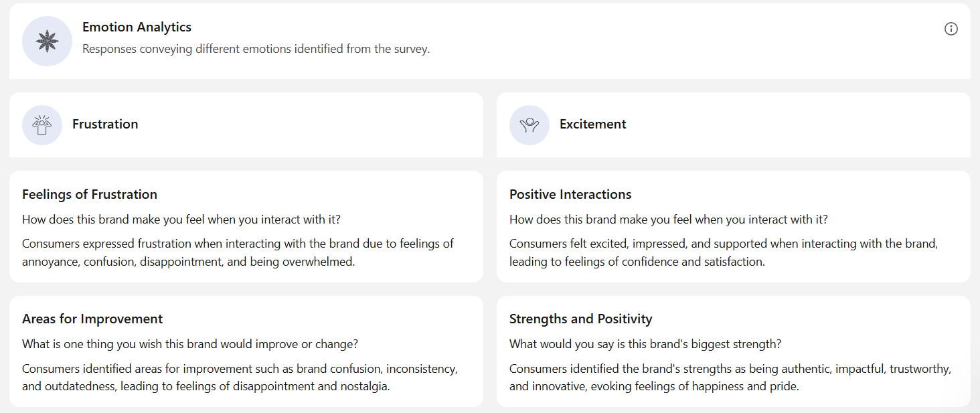980x413 pixels.
Task: Click the Excitement raised-arms icon
Action: [529, 125]
